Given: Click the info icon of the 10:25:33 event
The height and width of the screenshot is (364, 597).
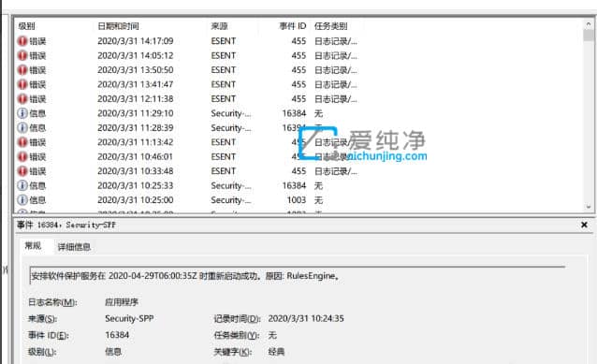Looking at the screenshot, I should point(22,185).
